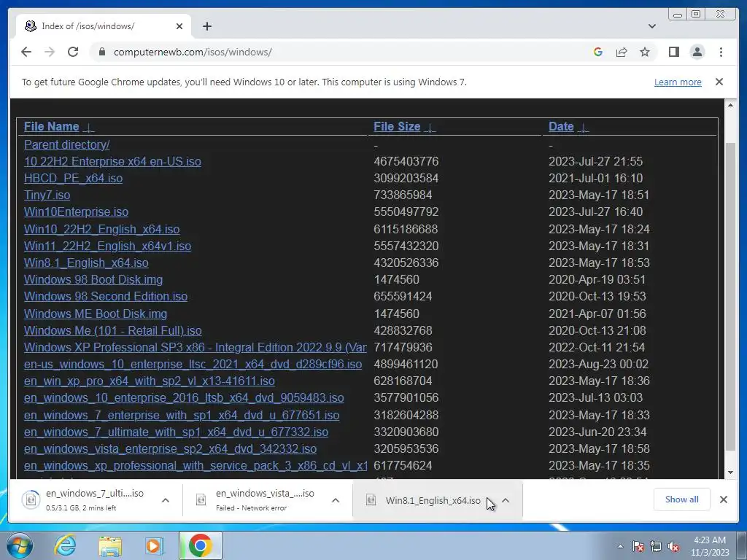
Task: Switch to Chrome taskbar button
Action: pyautogui.click(x=201, y=545)
